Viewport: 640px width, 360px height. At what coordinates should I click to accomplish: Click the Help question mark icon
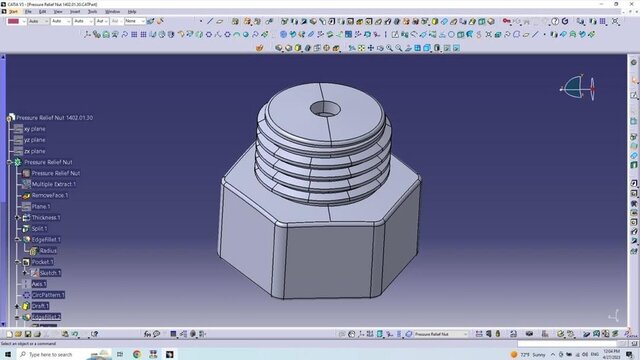tap(555, 21)
